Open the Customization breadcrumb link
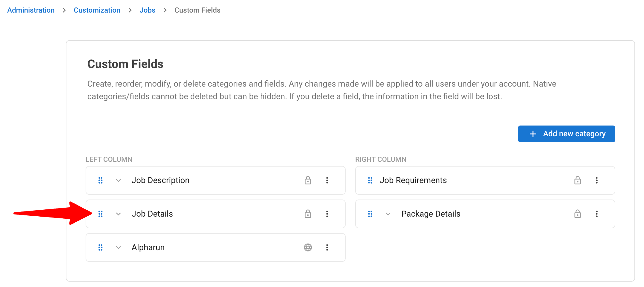Viewport: 644px width, 287px height. pyautogui.click(x=97, y=10)
